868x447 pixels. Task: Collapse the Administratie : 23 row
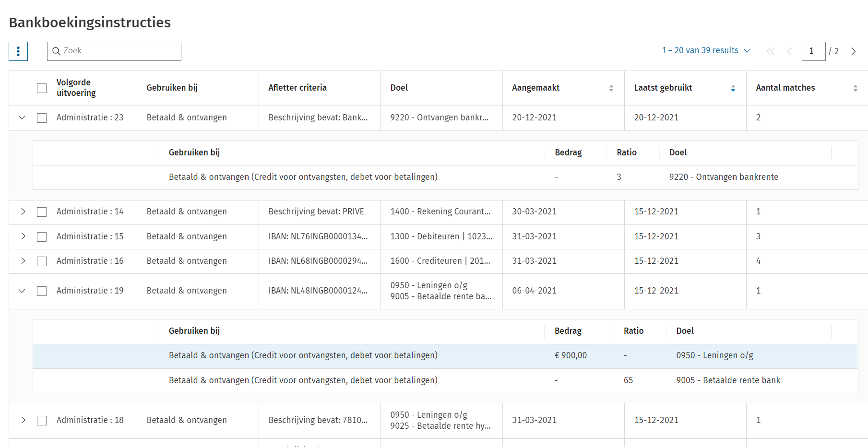pyautogui.click(x=22, y=118)
